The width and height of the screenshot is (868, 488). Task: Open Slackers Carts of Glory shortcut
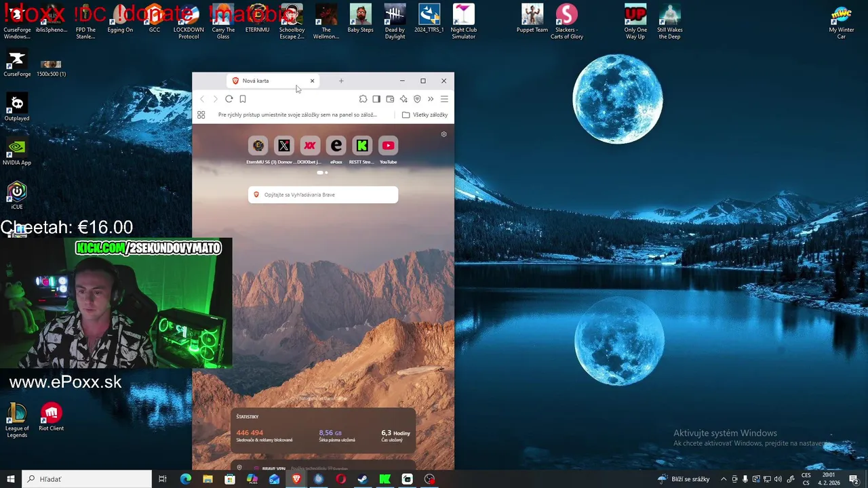(x=567, y=22)
